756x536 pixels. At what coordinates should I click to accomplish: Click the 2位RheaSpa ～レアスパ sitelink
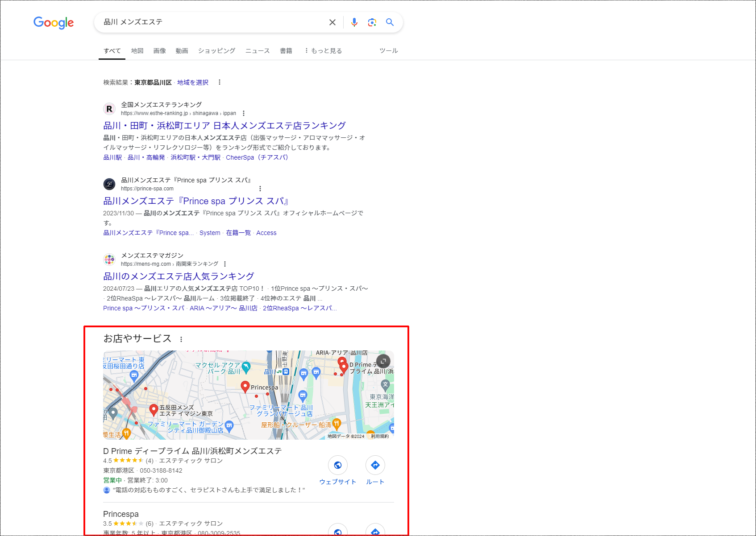coord(299,308)
